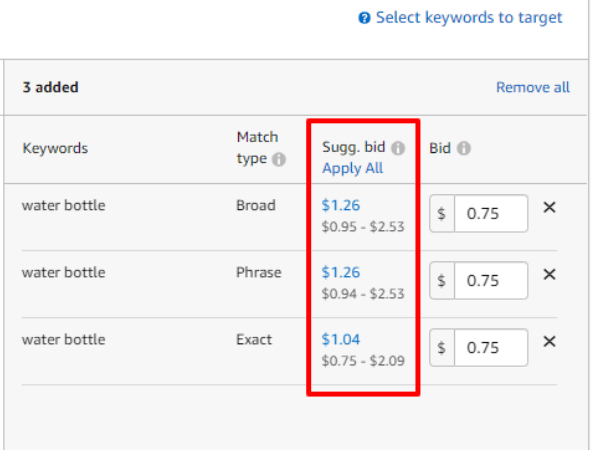Viewport: 591px width, 450px height.
Task: Click the help icon beside Select keywords to target
Action: [364, 18]
